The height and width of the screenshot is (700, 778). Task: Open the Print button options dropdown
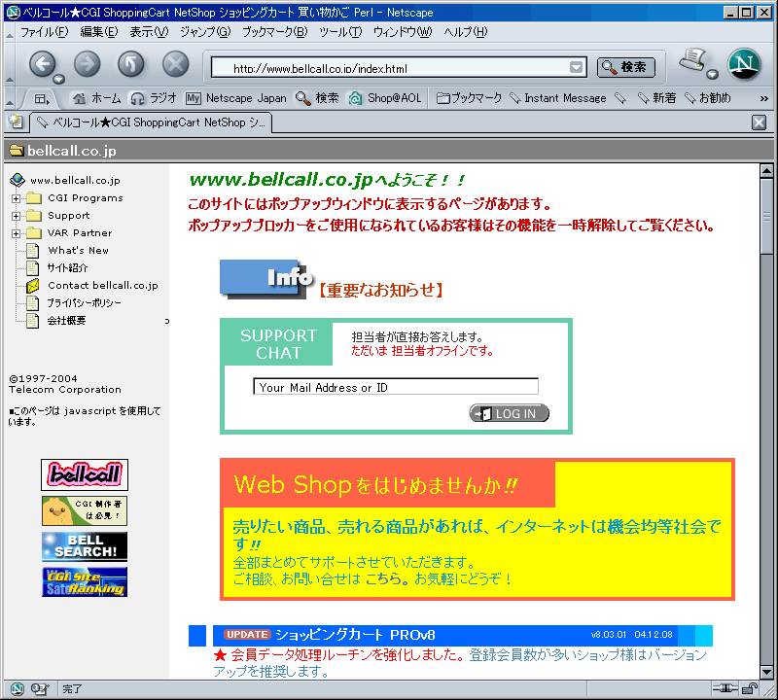(x=713, y=75)
